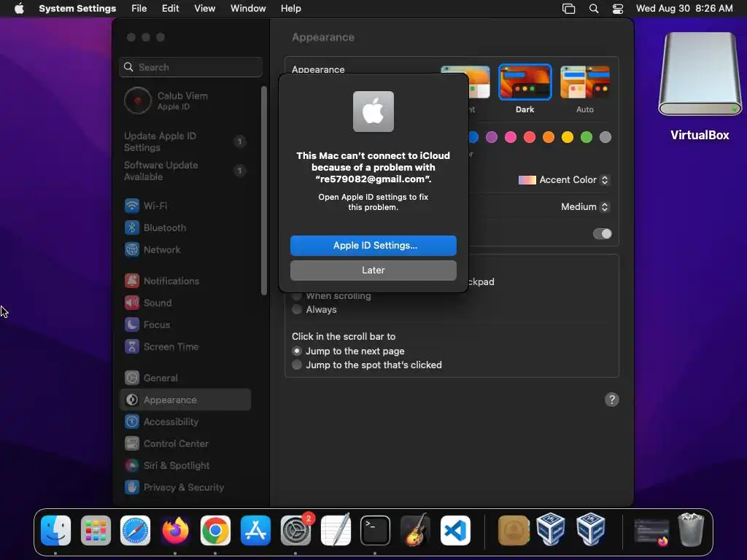Screen dimensions: 747x560
Task: Choose the graphite accent color
Action: 605,137
